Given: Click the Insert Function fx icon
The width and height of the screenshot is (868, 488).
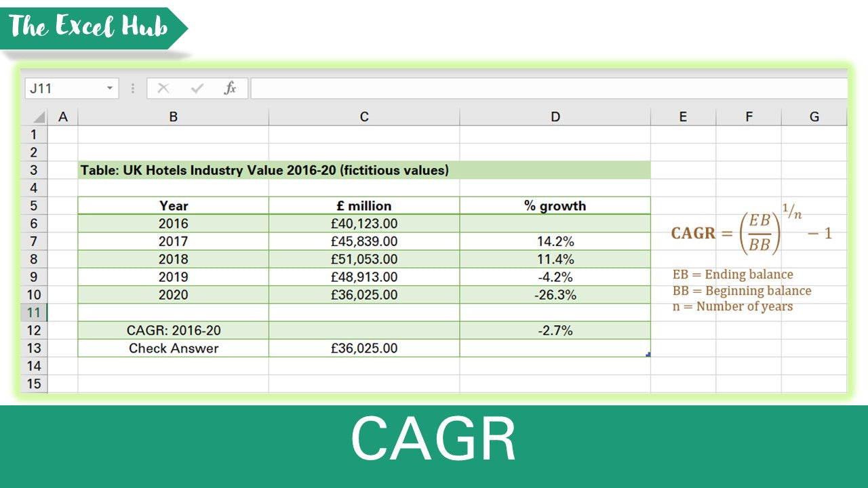Looking at the screenshot, I should [231, 88].
